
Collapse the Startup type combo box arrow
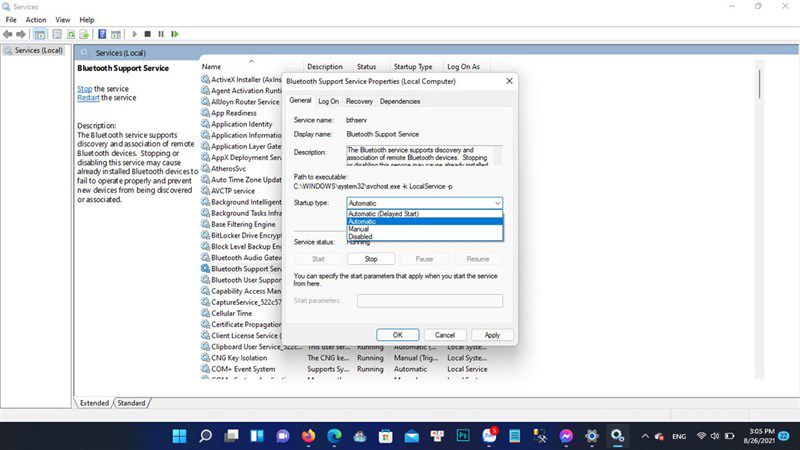497,203
